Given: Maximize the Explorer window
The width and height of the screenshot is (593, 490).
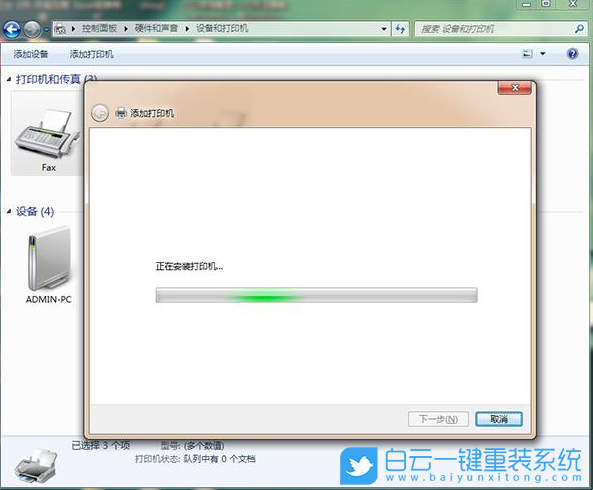Looking at the screenshot, I should click(x=546, y=4).
